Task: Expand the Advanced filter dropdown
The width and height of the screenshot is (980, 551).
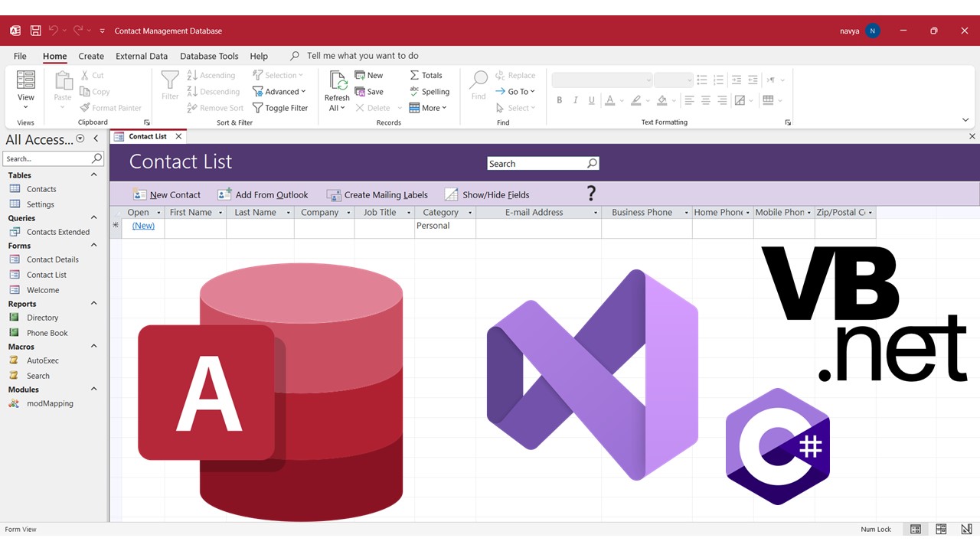Action: (x=280, y=92)
